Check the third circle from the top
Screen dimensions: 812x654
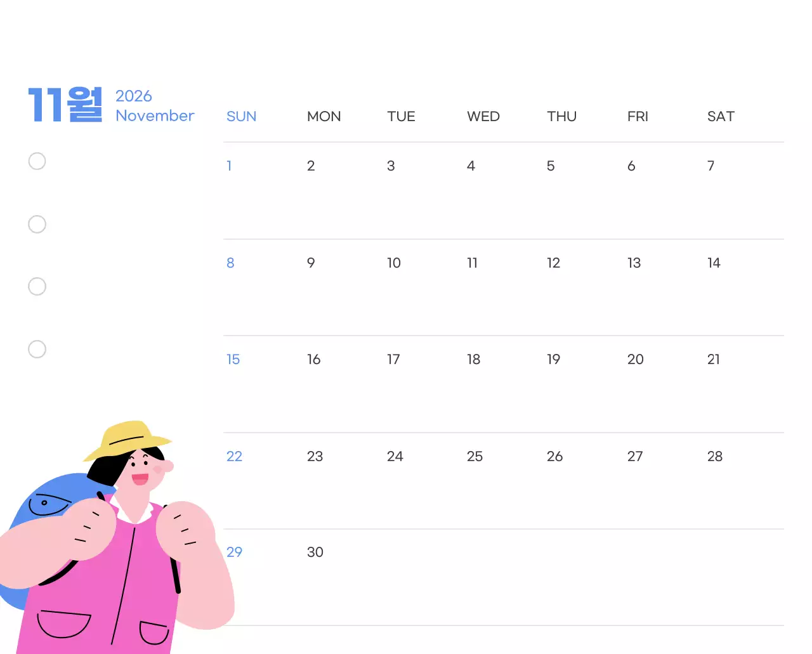click(37, 286)
